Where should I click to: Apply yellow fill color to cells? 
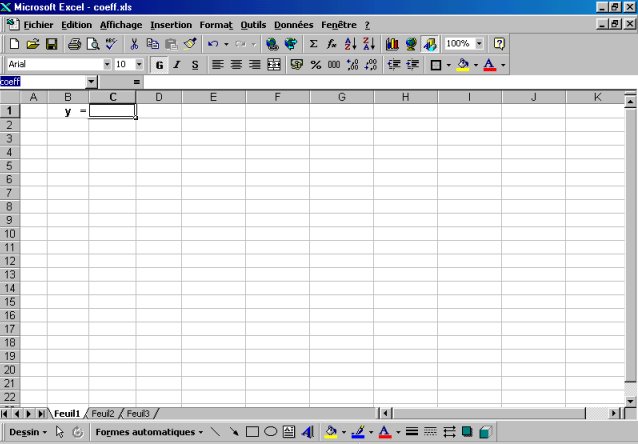pyautogui.click(x=463, y=65)
